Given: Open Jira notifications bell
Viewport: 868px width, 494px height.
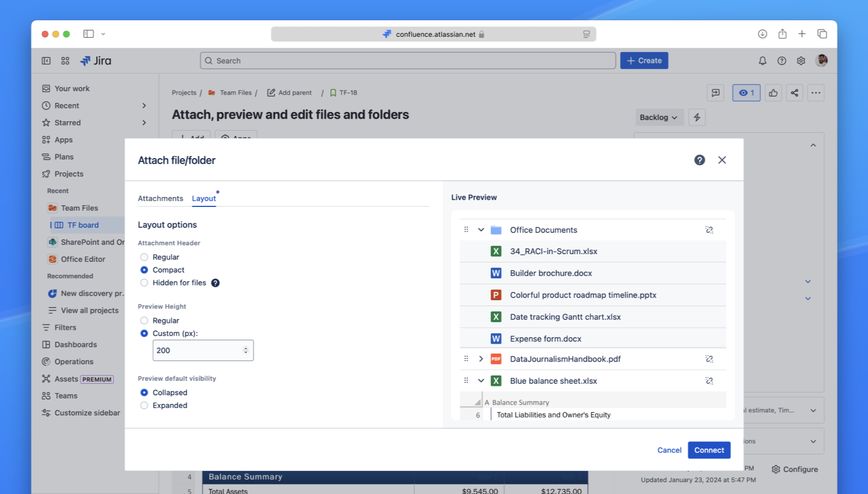Looking at the screenshot, I should tap(763, 61).
